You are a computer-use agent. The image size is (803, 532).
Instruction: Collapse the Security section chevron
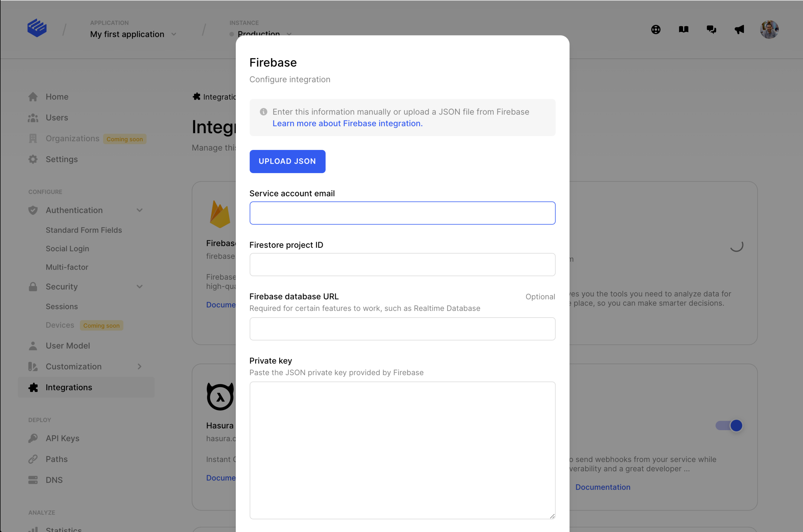coord(140,287)
